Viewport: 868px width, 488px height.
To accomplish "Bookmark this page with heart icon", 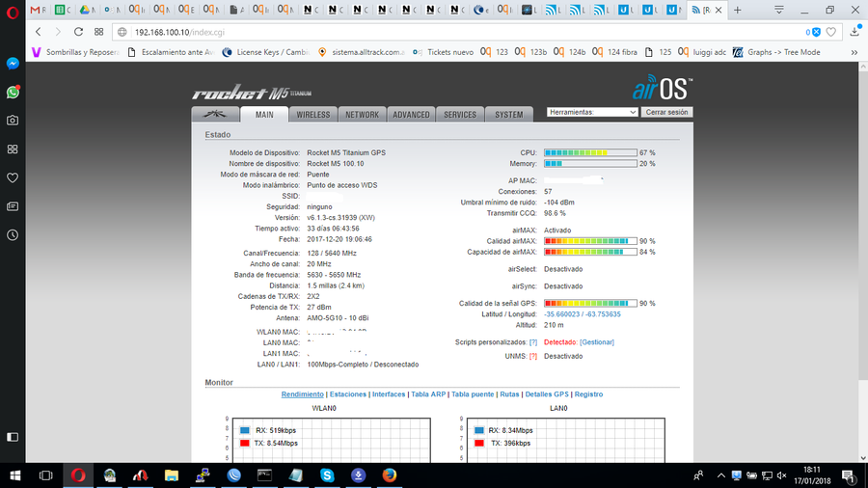I will (x=831, y=32).
